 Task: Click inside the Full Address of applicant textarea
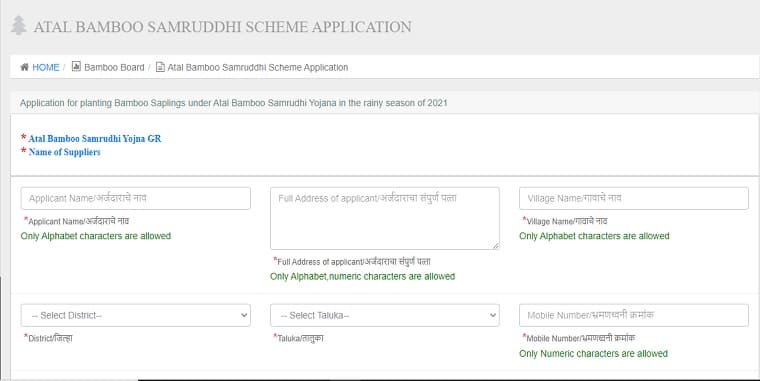384,219
